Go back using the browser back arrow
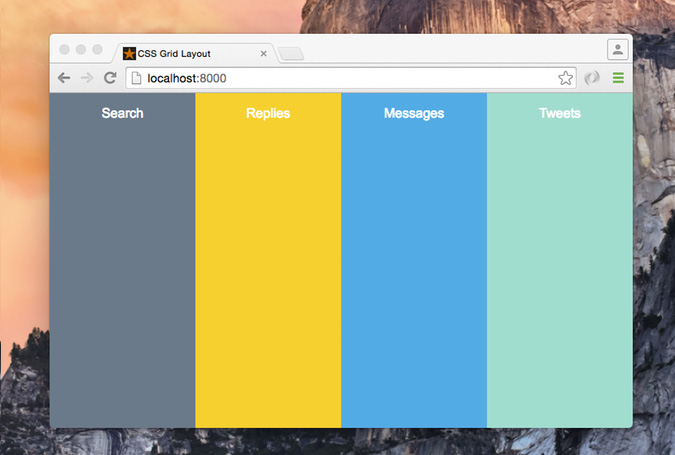The width and height of the screenshot is (675, 455). [64, 78]
